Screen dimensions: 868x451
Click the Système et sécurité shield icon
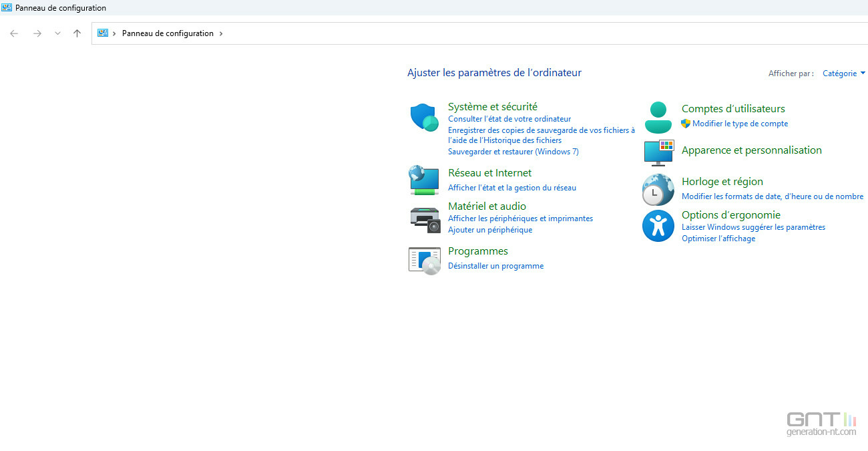point(424,118)
